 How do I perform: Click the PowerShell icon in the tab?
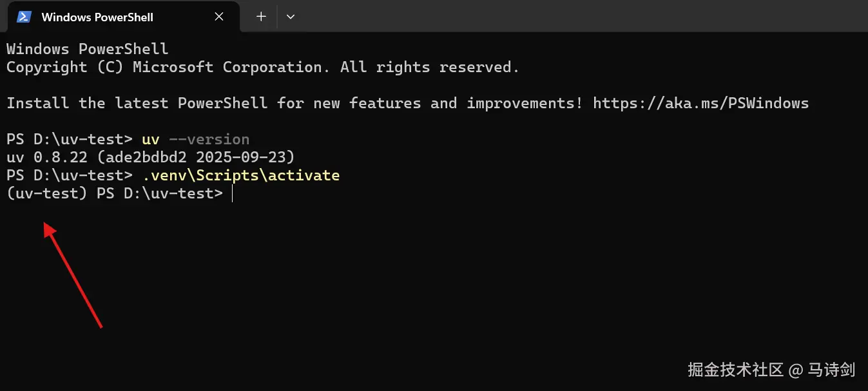[x=24, y=17]
